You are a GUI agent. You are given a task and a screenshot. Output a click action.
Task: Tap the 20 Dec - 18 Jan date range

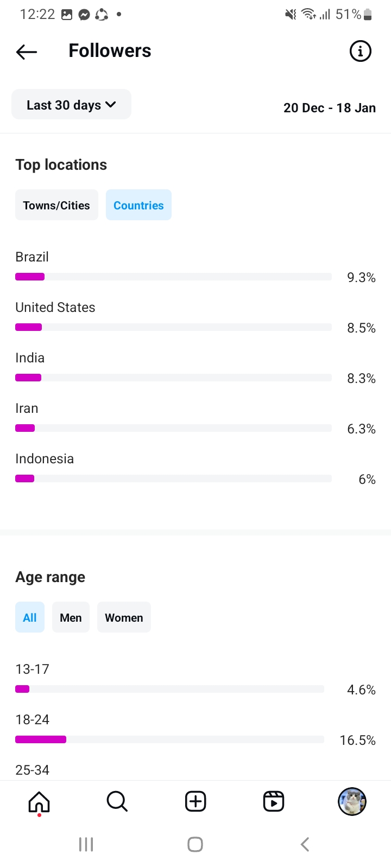coord(329,108)
